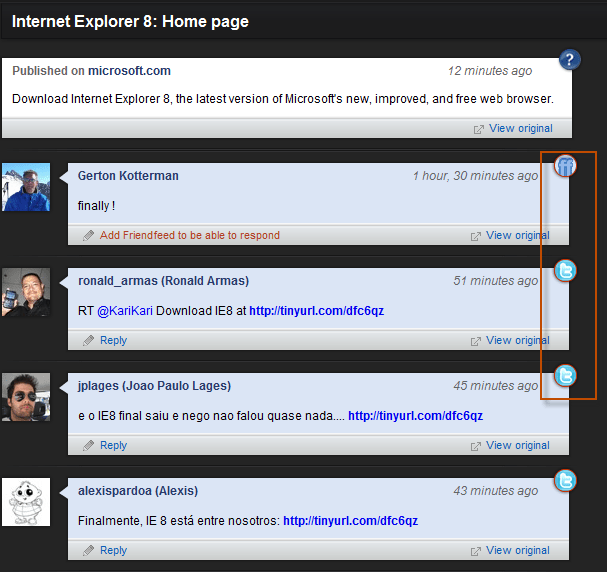
Task: Click the 'Internet Explorer 8: Home page' title
Action: pyautogui.click(x=130, y=21)
